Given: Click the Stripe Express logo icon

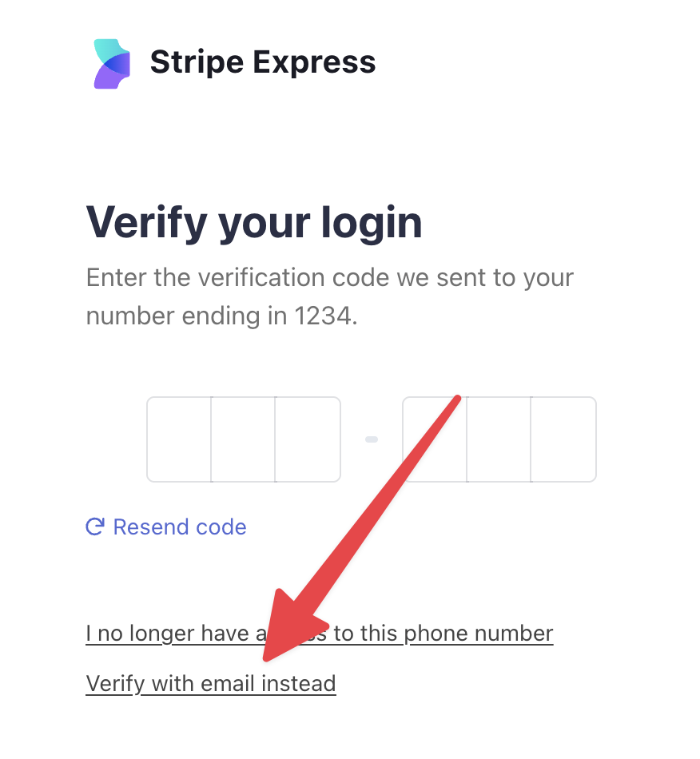Looking at the screenshot, I should point(111,63).
